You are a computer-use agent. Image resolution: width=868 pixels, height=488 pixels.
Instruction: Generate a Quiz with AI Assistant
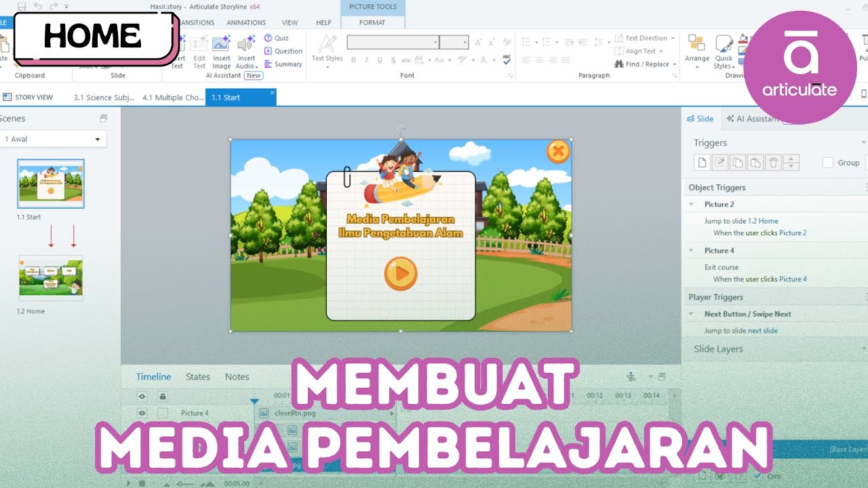(277, 38)
